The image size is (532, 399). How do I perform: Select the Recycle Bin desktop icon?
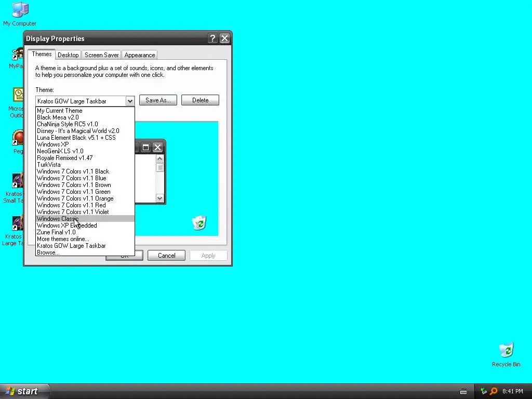tap(506, 354)
